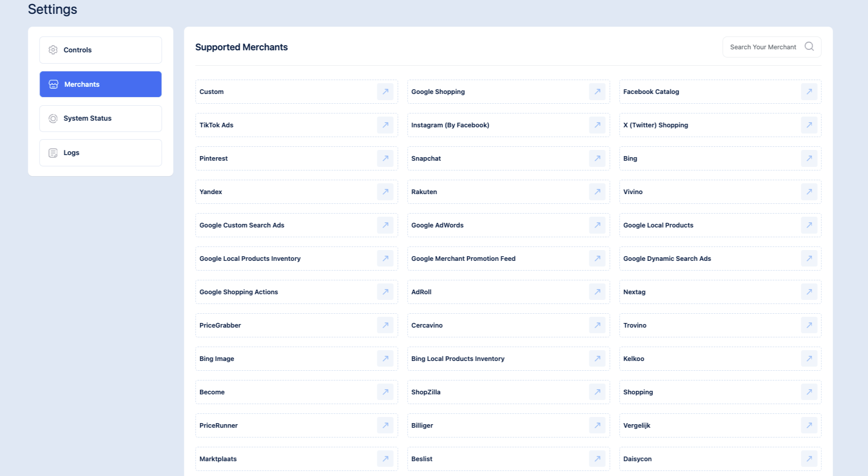Click Google Merchant Promotion Feed arrow icon
The width and height of the screenshot is (868, 476).
coord(597,258)
